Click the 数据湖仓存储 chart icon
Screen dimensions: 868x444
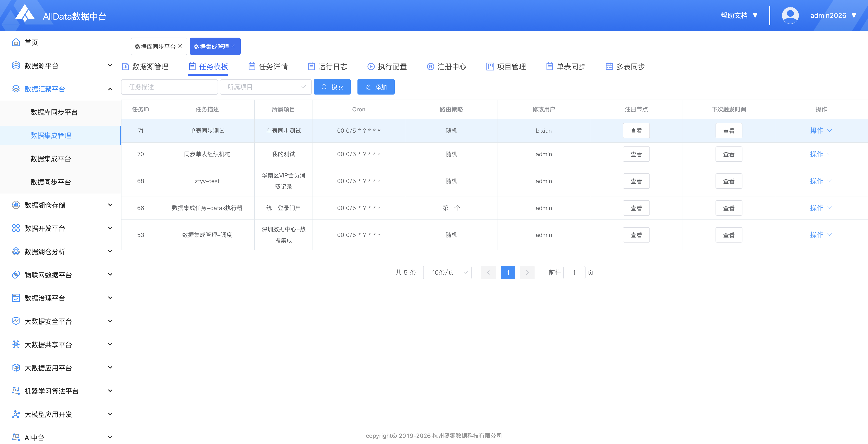click(16, 205)
